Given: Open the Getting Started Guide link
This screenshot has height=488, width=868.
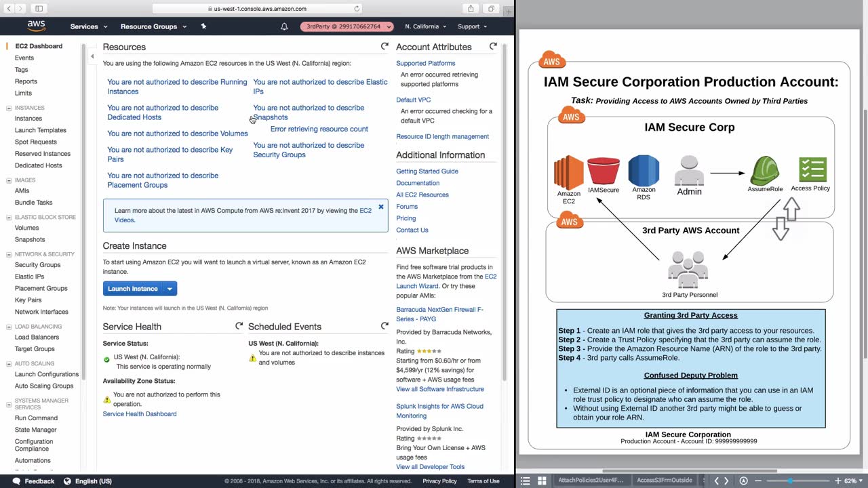Looking at the screenshot, I should coord(427,171).
